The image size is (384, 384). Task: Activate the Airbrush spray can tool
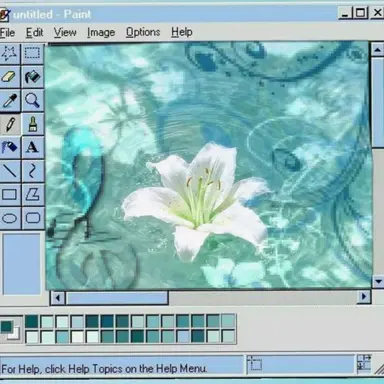pos(10,147)
